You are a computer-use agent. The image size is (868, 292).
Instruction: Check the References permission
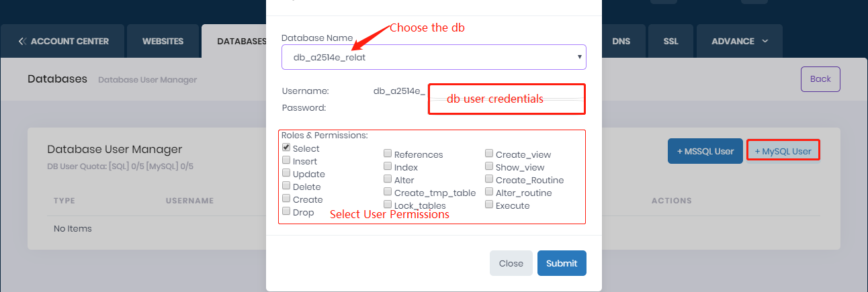pos(388,154)
